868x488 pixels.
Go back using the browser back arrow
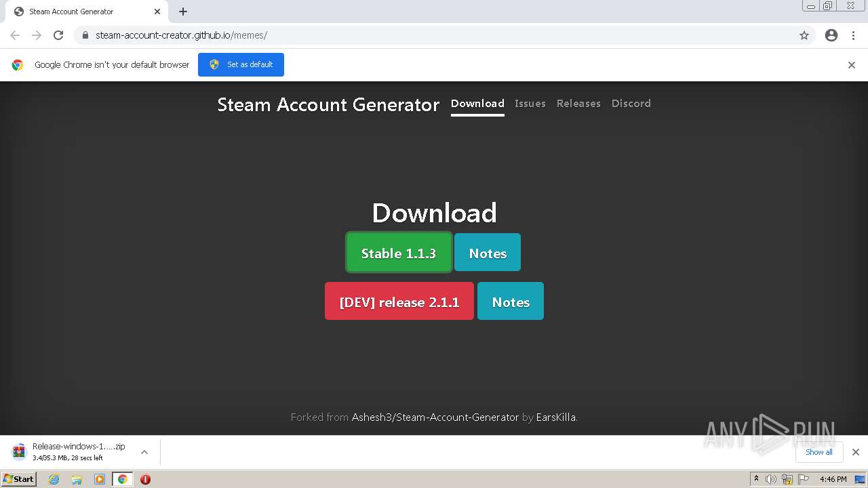pos(15,35)
